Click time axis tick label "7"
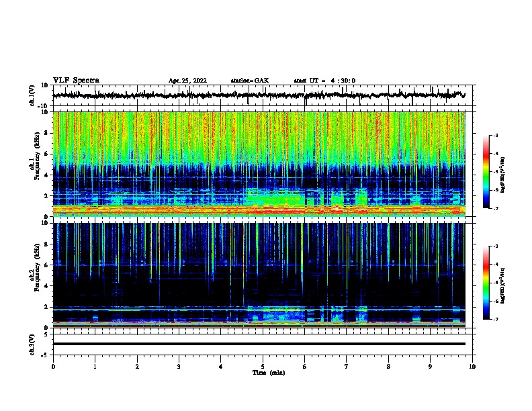 click(347, 367)
